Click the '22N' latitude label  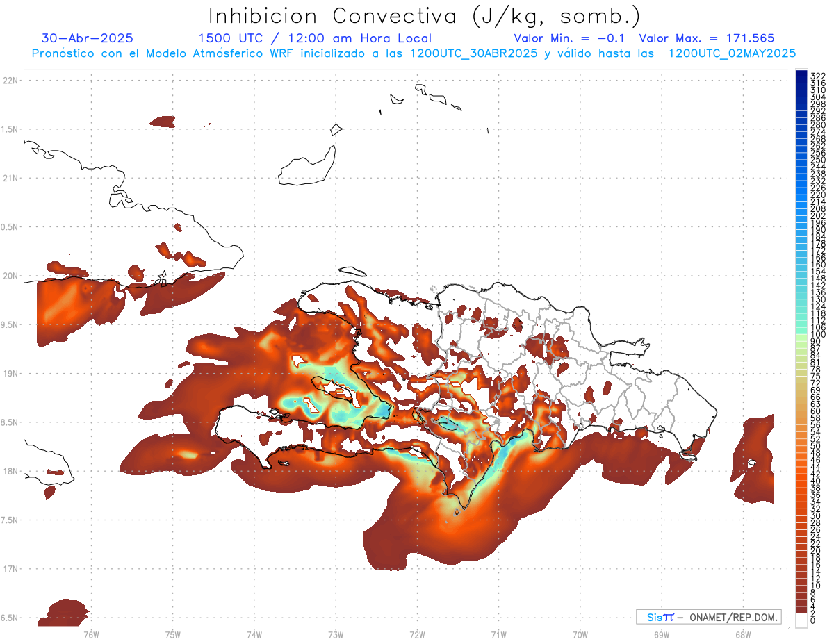point(11,81)
